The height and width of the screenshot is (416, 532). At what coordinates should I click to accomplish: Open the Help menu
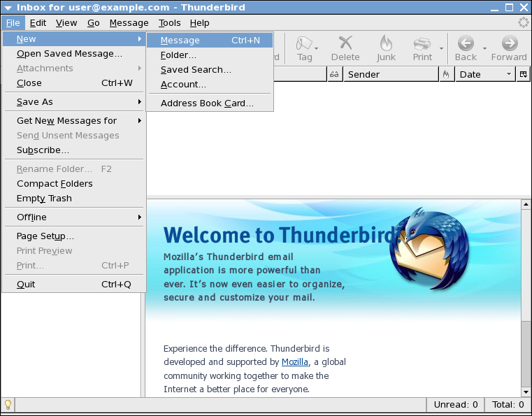(x=199, y=23)
